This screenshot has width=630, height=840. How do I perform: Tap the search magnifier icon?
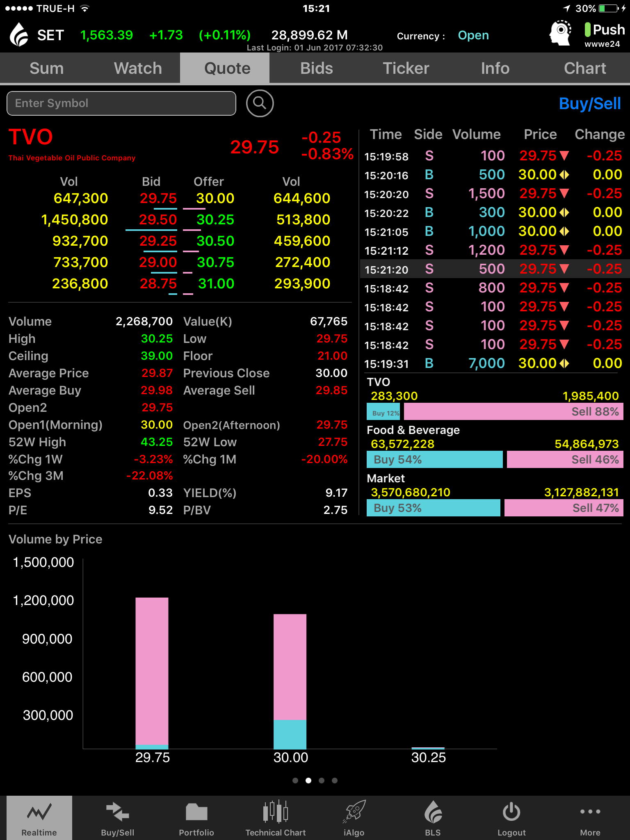[x=260, y=103]
